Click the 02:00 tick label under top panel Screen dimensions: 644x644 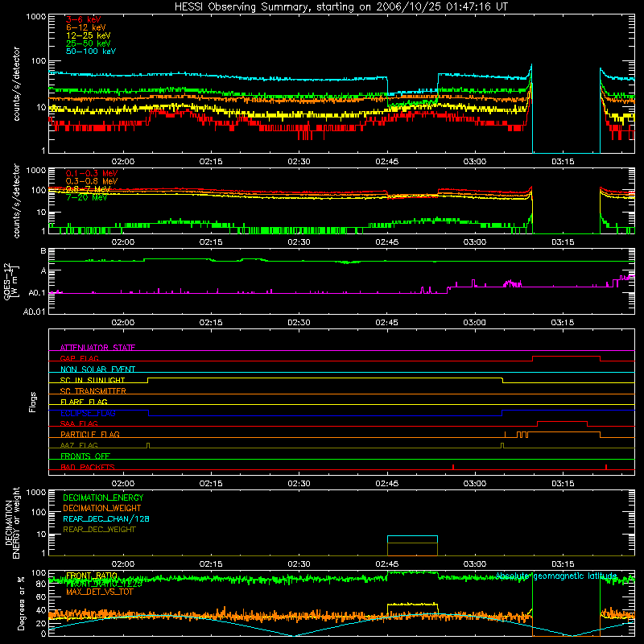coord(123,162)
